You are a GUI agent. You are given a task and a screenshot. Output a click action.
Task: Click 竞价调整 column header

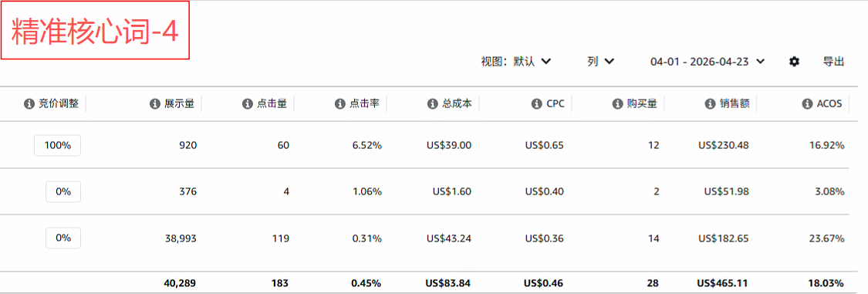59,103
